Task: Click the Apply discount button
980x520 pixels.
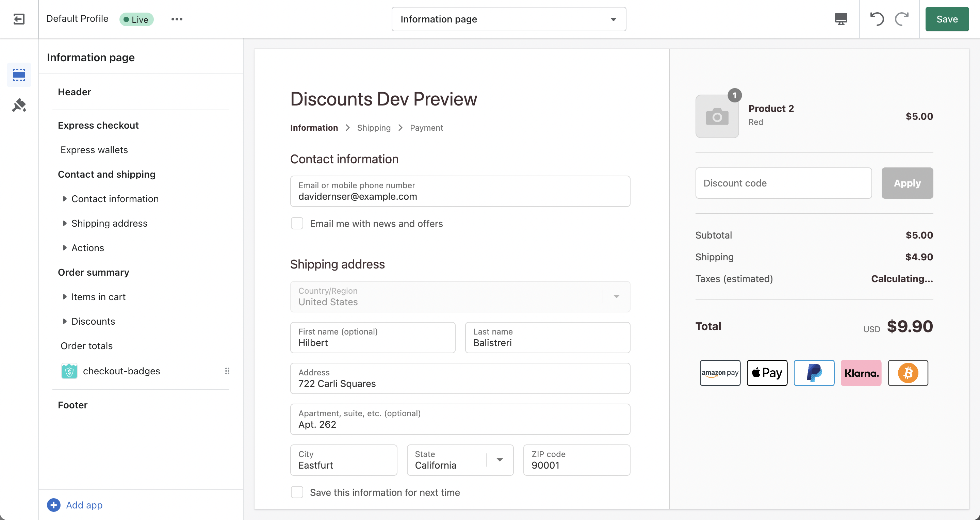Action: (x=907, y=183)
